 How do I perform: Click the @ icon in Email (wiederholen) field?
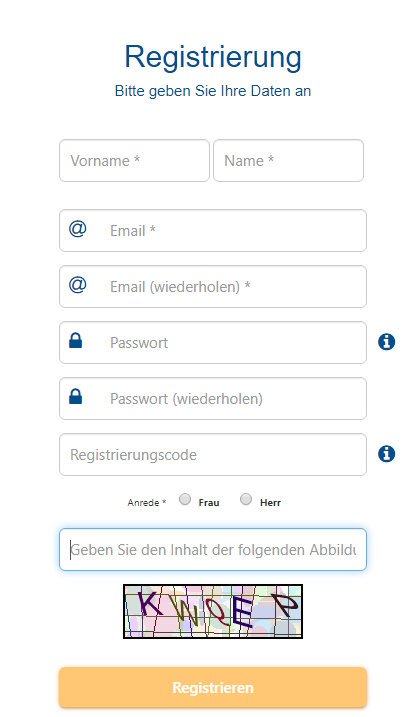[x=77, y=284]
